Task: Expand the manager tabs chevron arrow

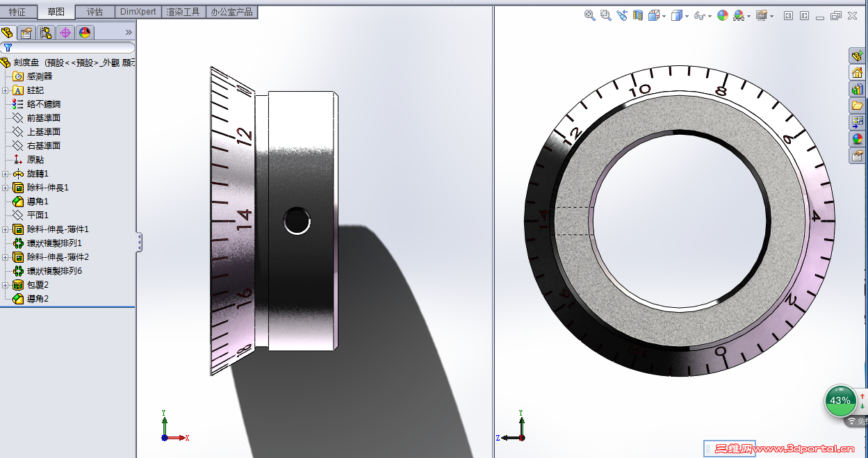Action: [129, 33]
